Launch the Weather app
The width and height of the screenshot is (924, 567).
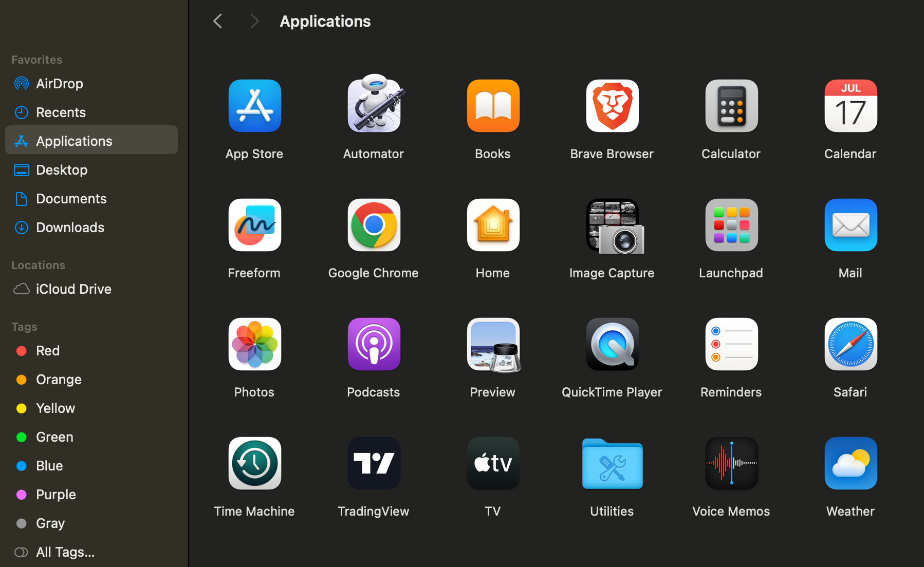coord(850,463)
